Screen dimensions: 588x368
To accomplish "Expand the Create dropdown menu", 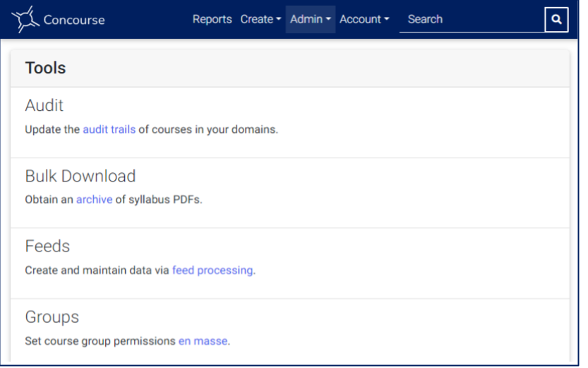I will (x=260, y=19).
